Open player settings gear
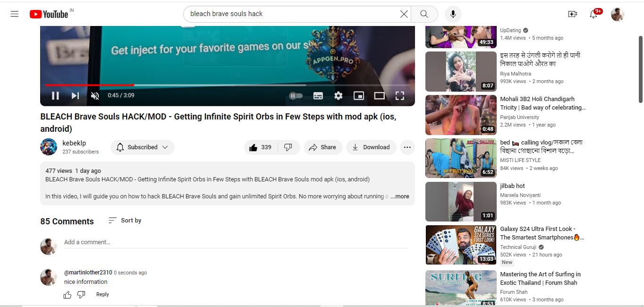The height and width of the screenshot is (307, 644). [x=339, y=96]
